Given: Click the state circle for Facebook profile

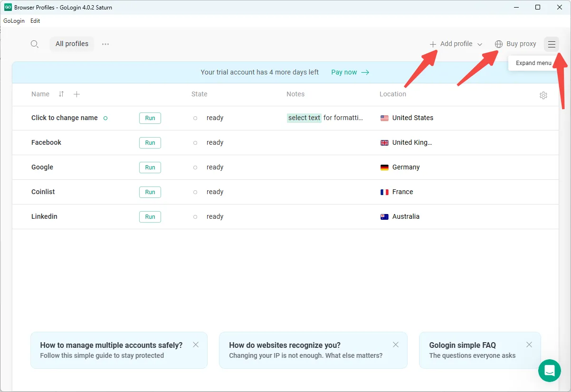Looking at the screenshot, I should [x=195, y=143].
